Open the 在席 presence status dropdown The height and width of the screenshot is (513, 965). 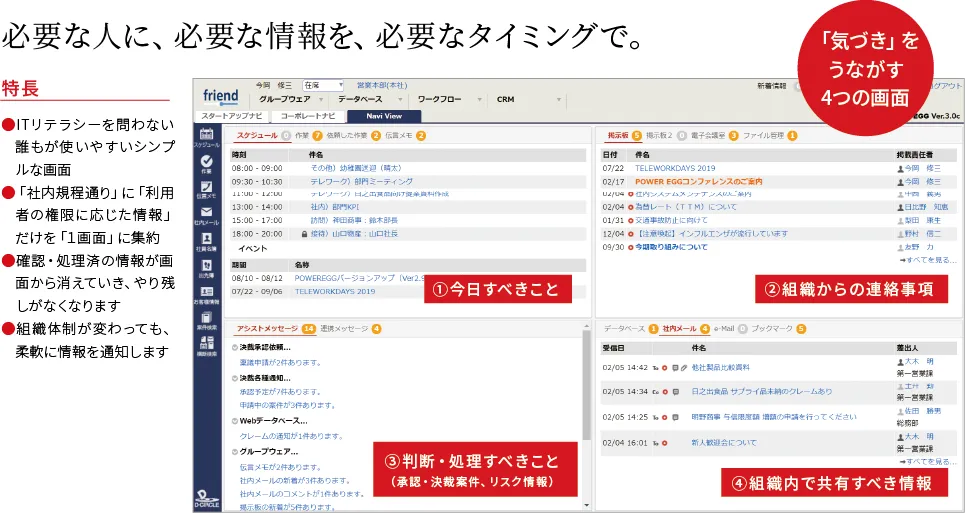[323, 86]
